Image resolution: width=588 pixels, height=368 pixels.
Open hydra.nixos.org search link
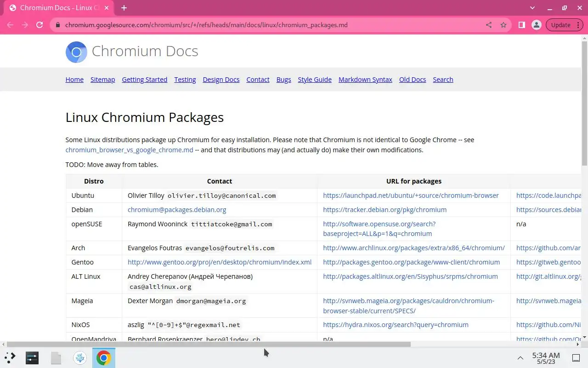coord(396,325)
